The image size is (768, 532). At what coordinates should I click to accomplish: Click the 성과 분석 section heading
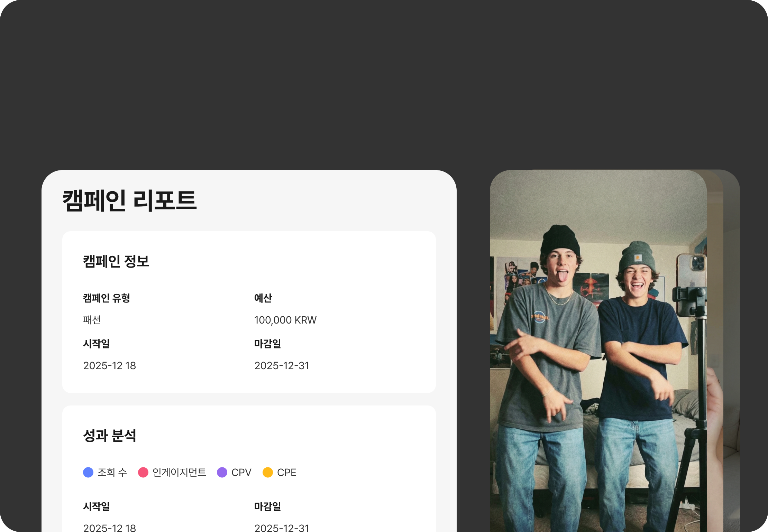tap(110, 436)
